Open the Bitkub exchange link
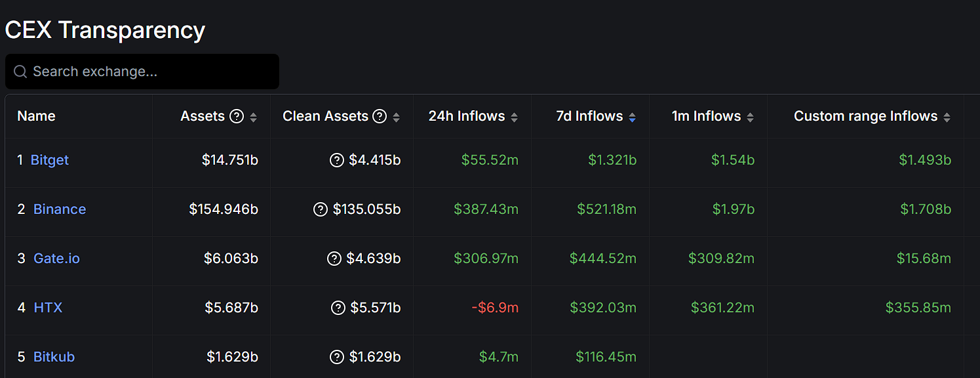 point(54,357)
